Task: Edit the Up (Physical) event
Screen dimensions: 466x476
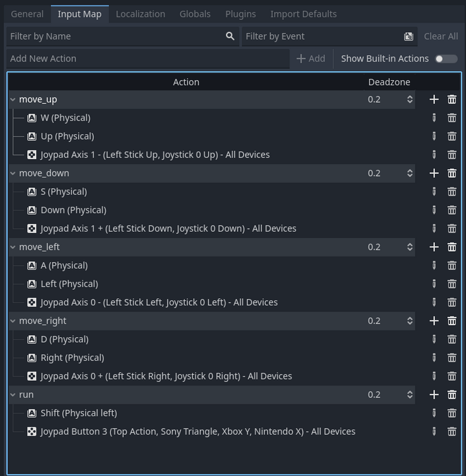Action: pyautogui.click(x=434, y=136)
